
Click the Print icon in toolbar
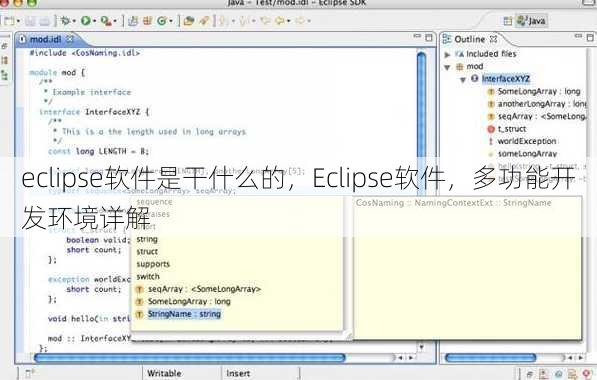45,21
